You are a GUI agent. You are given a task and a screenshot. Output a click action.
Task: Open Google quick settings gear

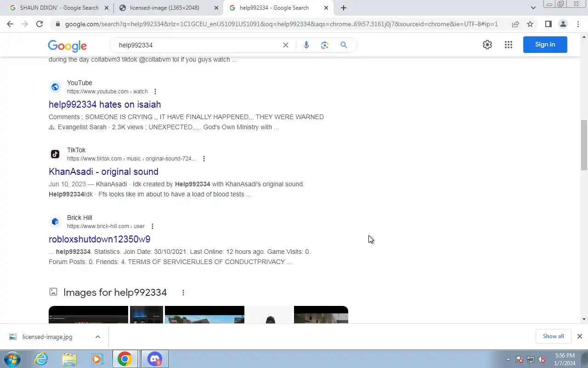(x=487, y=45)
